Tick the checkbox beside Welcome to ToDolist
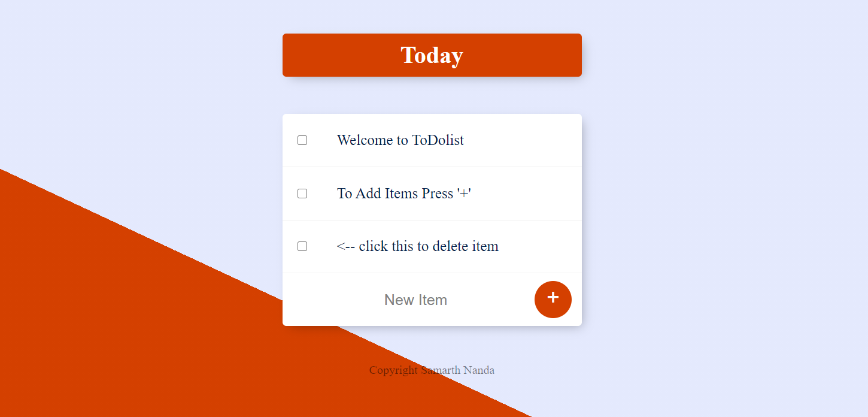The image size is (868, 417). (x=302, y=140)
